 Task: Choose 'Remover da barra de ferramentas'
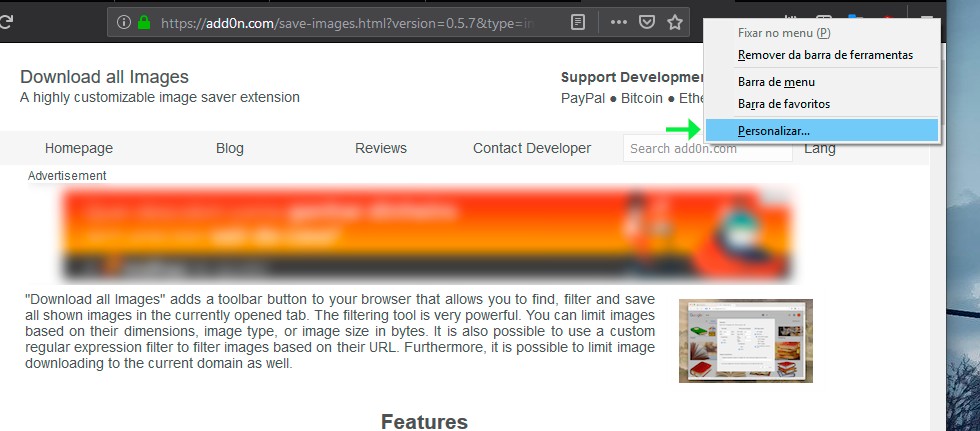821,55
